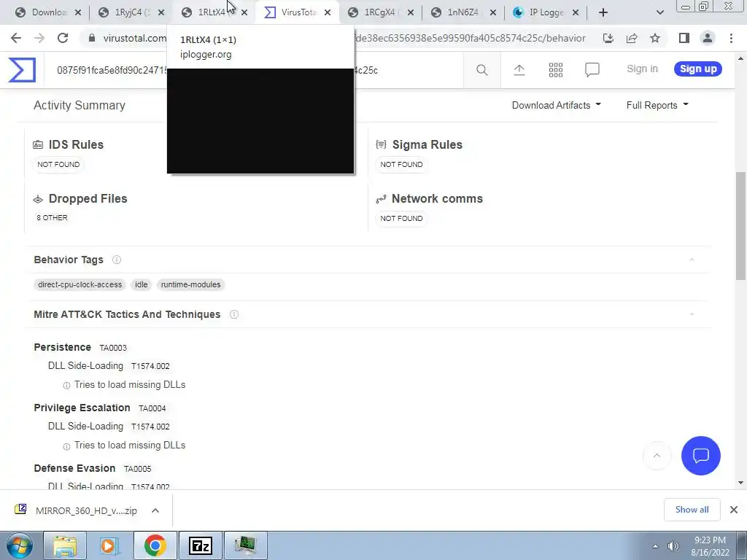Click T1574.002 under Persistence
This screenshot has width=747, height=560.
coord(150,366)
